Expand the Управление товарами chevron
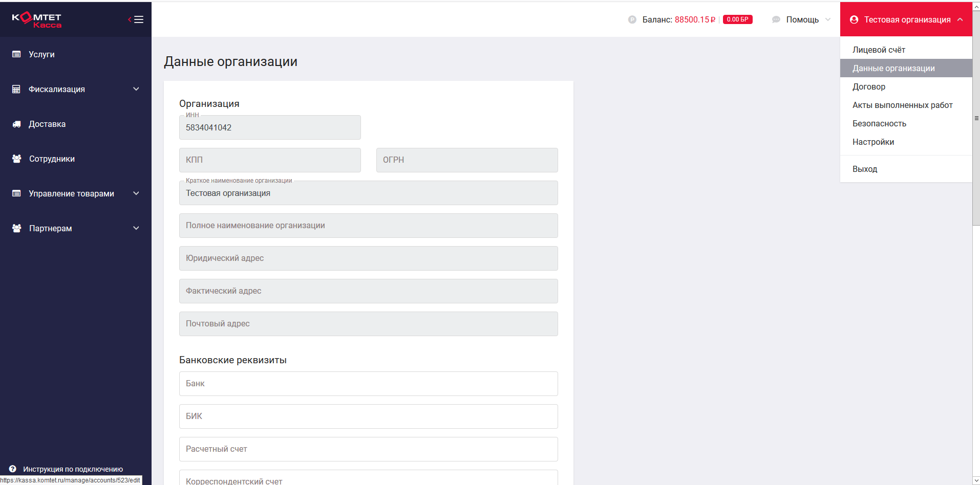This screenshot has width=980, height=485. 136,193
